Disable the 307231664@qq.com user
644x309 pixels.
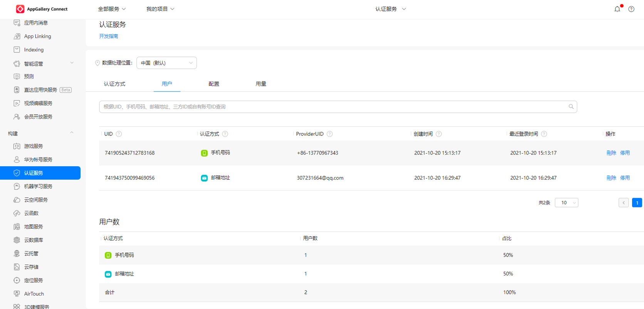coord(625,178)
